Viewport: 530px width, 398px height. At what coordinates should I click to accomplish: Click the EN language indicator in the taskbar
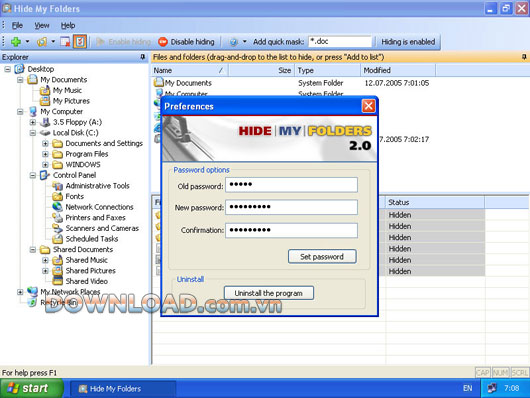pyautogui.click(x=467, y=388)
